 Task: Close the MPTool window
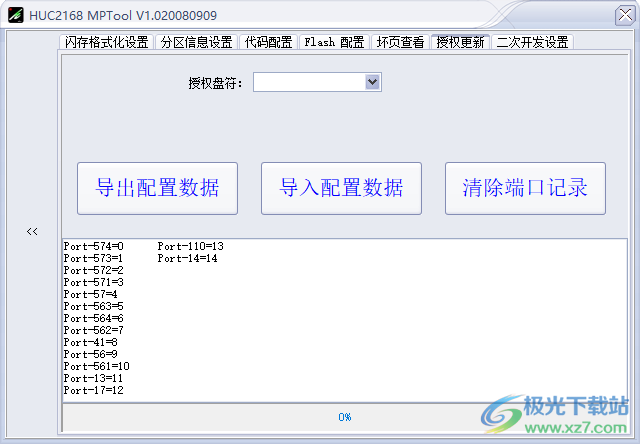tap(625, 15)
